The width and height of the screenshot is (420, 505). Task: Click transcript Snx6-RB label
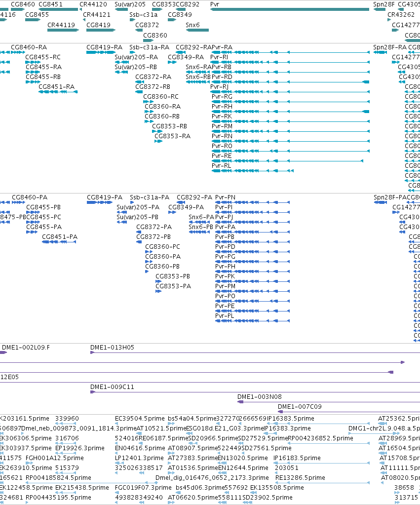click(x=198, y=77)
